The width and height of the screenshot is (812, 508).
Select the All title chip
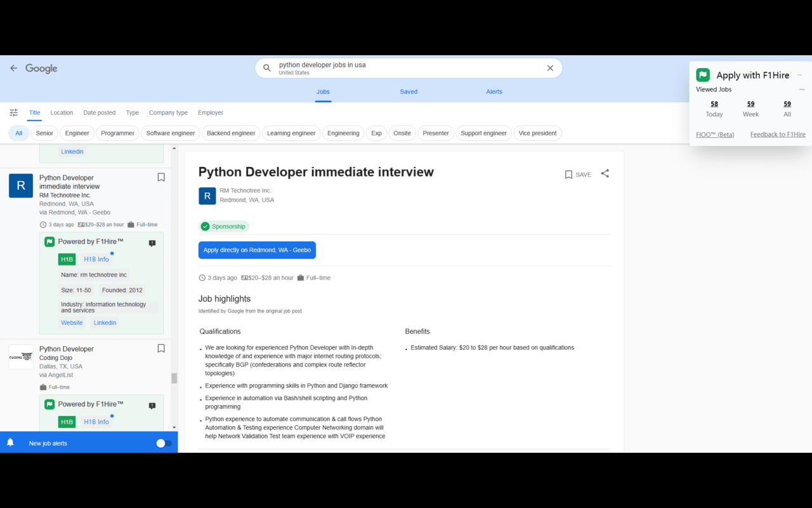[x=19, y=133]
